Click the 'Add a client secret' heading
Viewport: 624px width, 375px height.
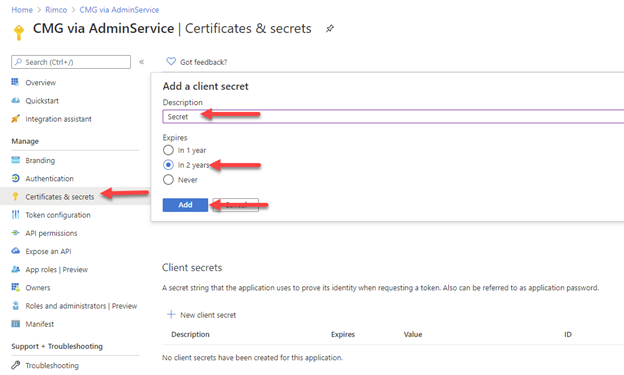click(205, 86)
